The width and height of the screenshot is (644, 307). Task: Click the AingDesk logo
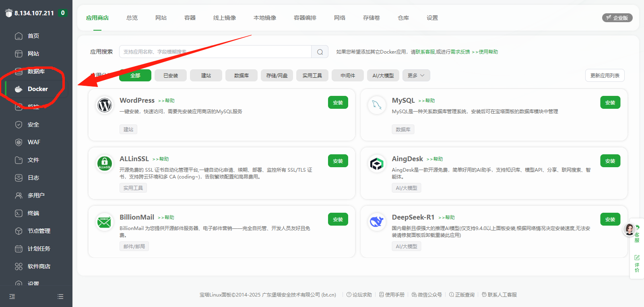click(x=377, y=164)
